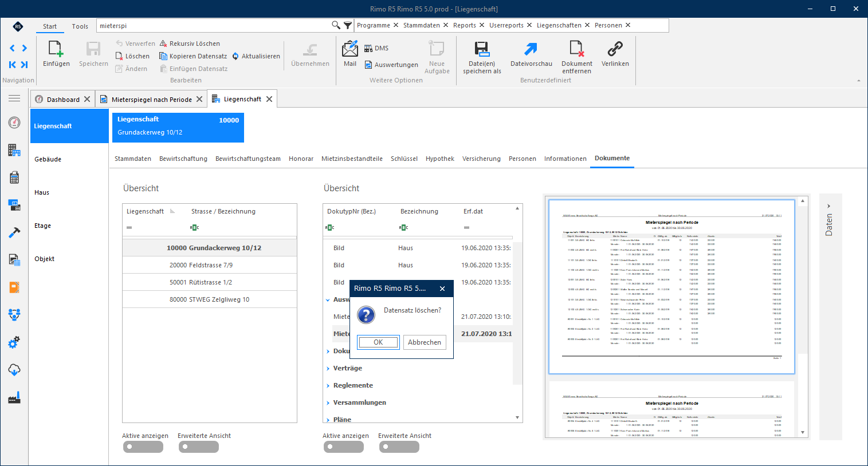Open the Dateivorschau
868x466 pixels.
click(x=531, y=54)
